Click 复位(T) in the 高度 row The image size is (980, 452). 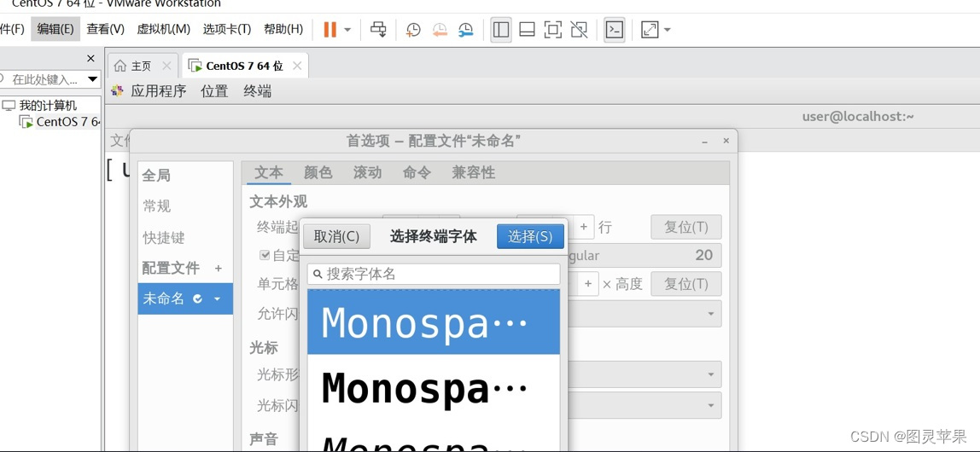685,284
